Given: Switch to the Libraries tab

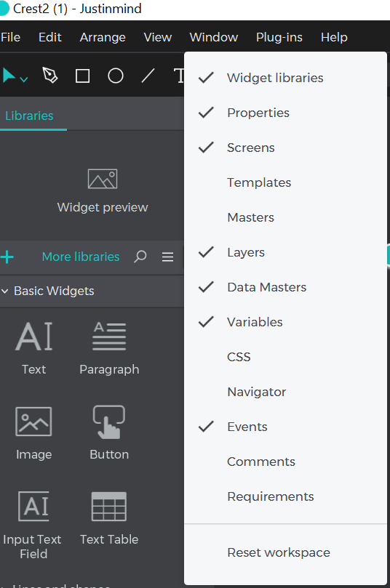Looking at the screenshot, I should pos(29,116).
